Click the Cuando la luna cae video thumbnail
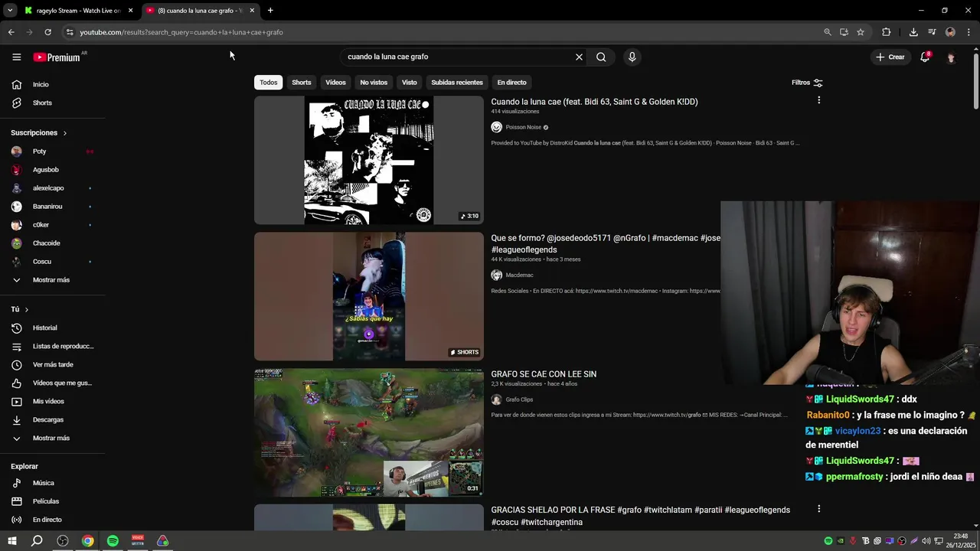Image resolution: width=980 pixels, height=551 pixels. click(x=369, y=160)
